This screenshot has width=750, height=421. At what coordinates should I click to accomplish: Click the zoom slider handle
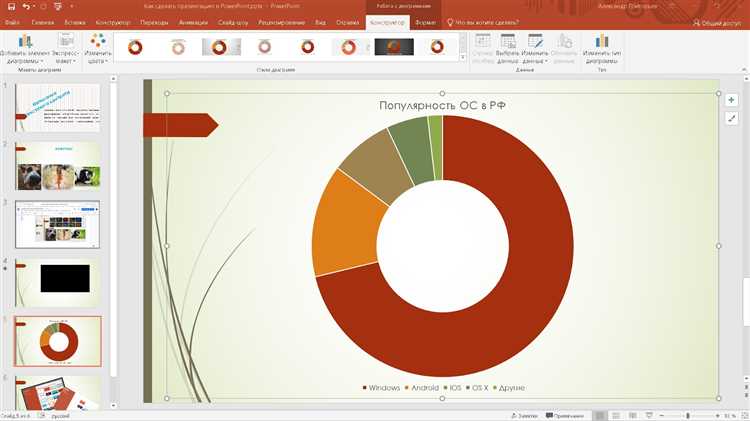click(688, 416)
